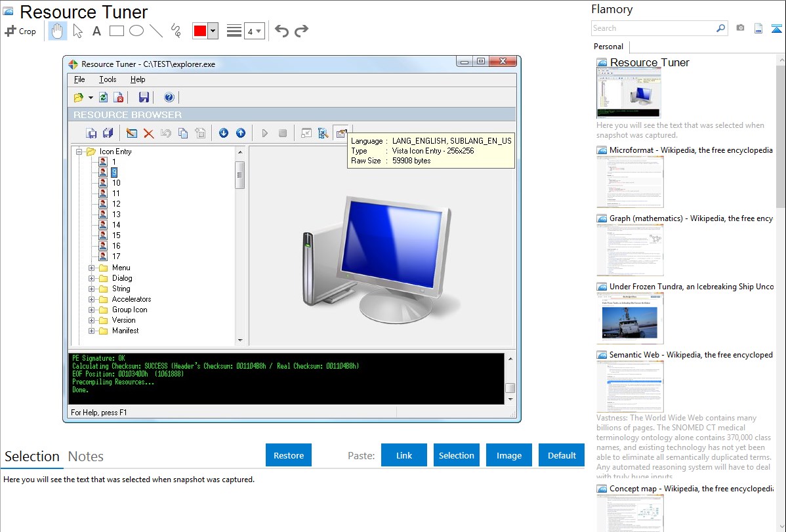
Task: Open the Personal tab
Action: 609,47
